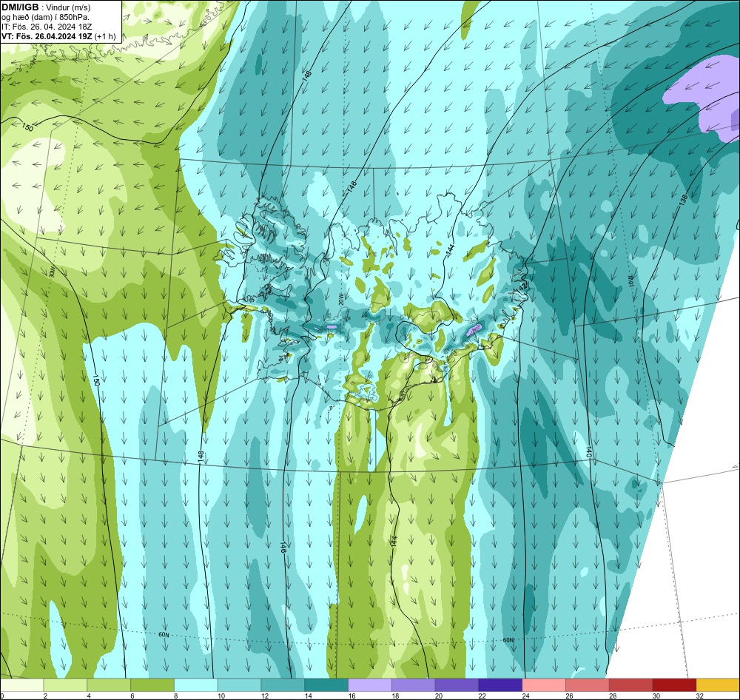Click legend value 10
Viewport: 740px width, 700px height.
coord(221,696)
